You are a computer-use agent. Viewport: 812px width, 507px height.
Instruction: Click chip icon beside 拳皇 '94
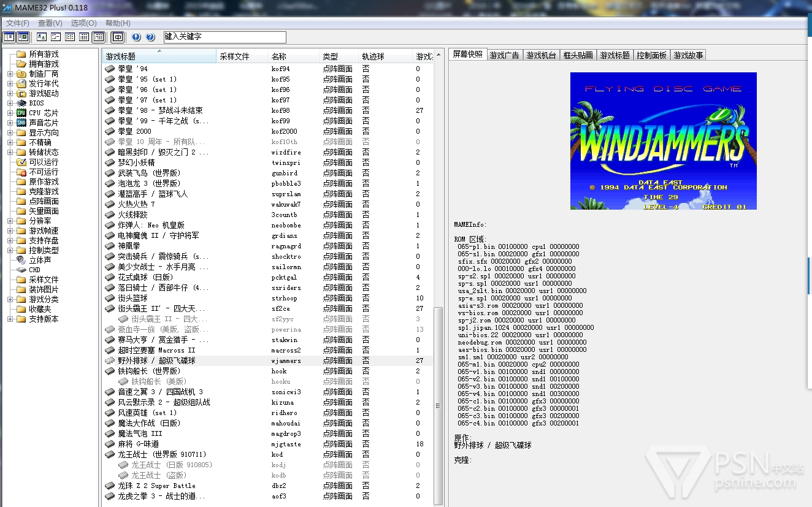[x=110, y=69]
